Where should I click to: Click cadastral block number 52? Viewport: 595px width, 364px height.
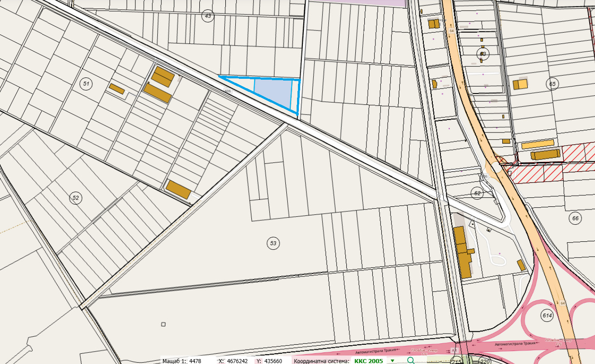pos(76,198)
